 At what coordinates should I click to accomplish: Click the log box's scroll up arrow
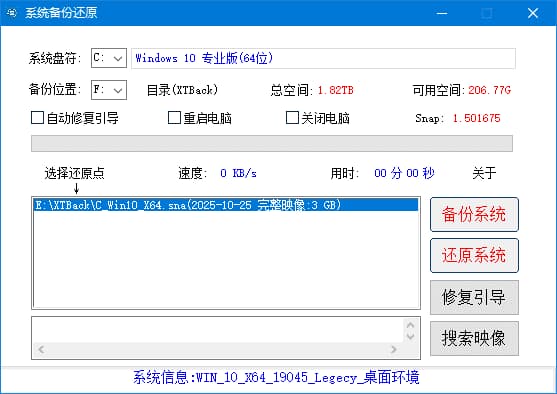click(410, 325)
